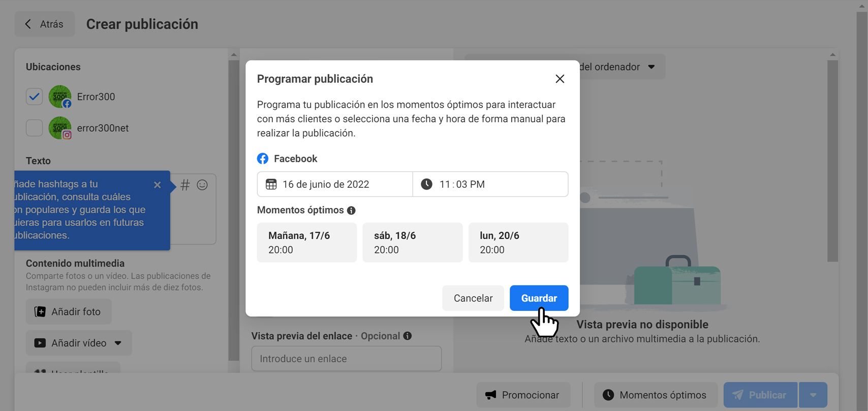The width and height of the screenshot is (868, 411).
Task: Select optimal time sáb, 18/6 20:00
Action: [x=412, y=243]
